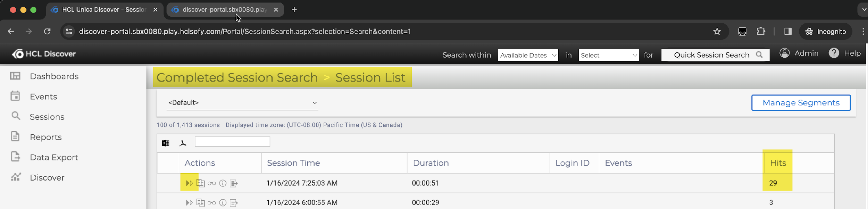This screenshot has height=209, width=868.
Task: Replay the 7:25:03 AM session
Action: pyautogui.click(x=189, y=183)
